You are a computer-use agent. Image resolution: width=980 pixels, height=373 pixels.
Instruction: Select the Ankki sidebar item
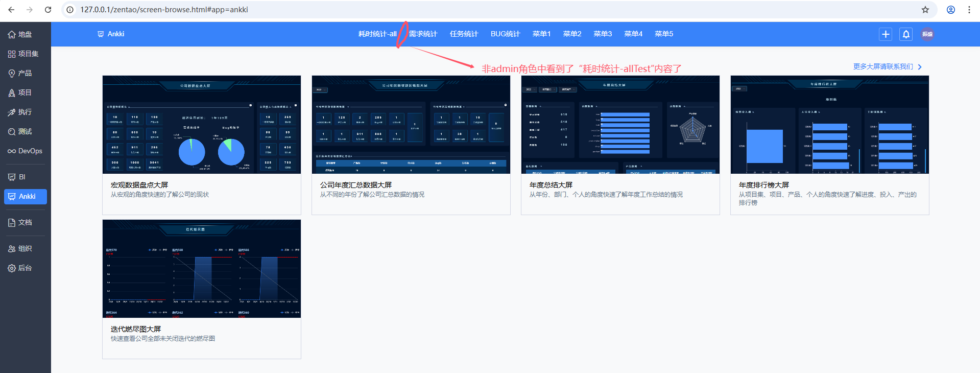pos(25,196)
